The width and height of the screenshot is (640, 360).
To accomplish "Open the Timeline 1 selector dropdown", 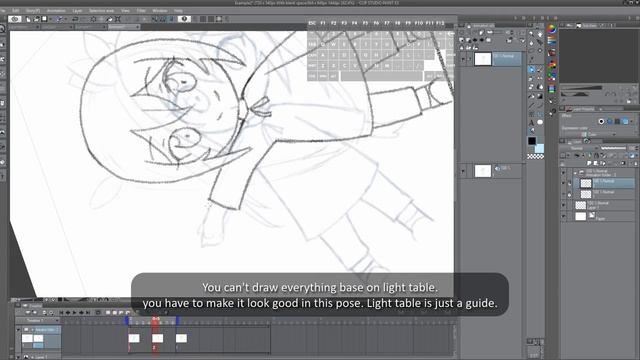I will [x=36, y=321].
